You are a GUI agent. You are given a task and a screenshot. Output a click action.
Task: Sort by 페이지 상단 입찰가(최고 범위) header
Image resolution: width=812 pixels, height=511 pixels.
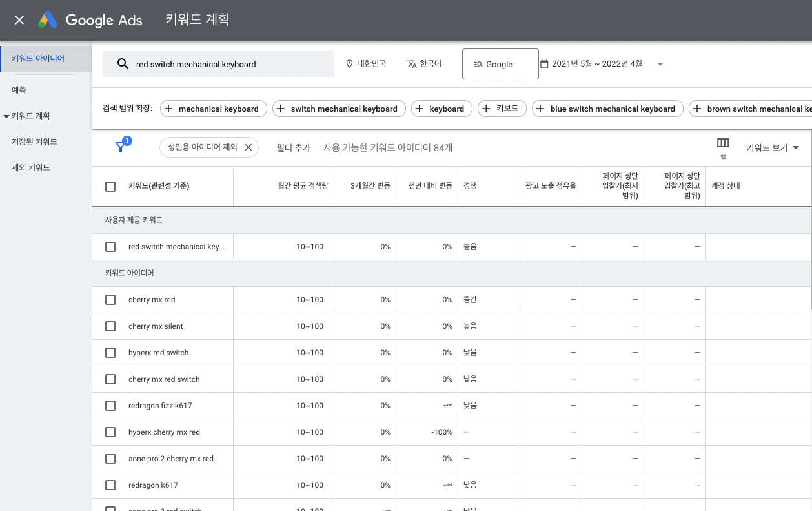(x=682, y=186)
